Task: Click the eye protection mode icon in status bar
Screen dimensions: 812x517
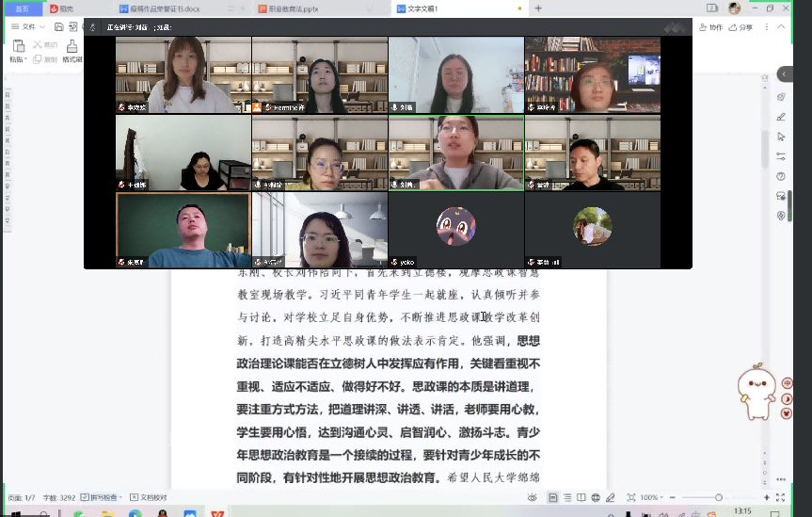Action: tap(533, 497)
